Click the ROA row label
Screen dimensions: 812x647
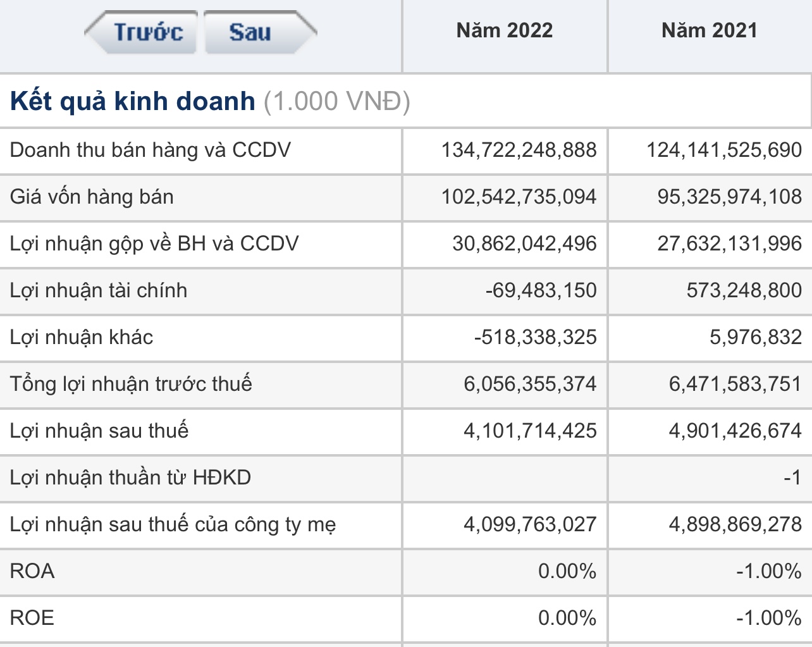[32, 571]
